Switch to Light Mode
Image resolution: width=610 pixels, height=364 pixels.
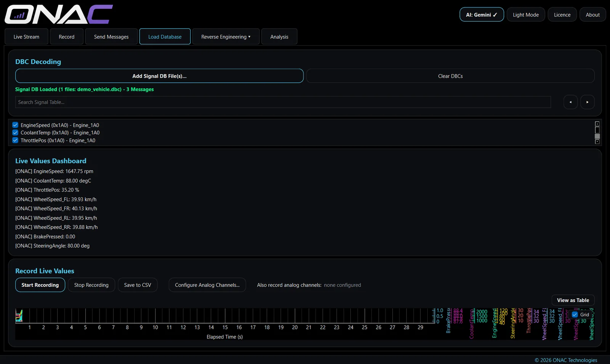click(x=526, y=14)
